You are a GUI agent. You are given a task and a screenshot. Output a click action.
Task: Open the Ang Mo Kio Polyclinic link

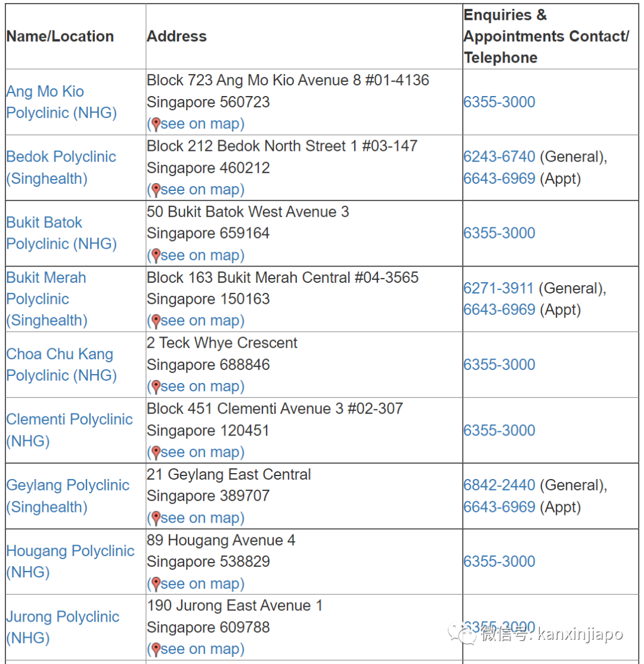(61, 102)
